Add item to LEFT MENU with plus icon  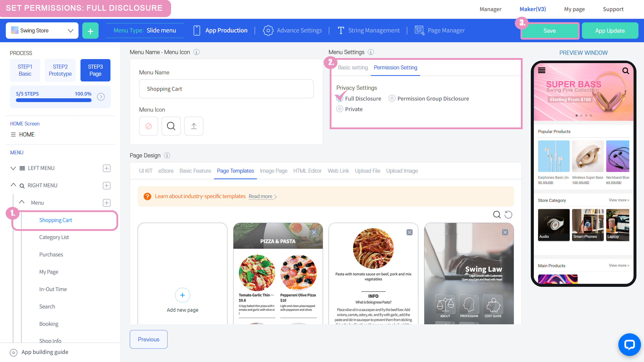107,168
